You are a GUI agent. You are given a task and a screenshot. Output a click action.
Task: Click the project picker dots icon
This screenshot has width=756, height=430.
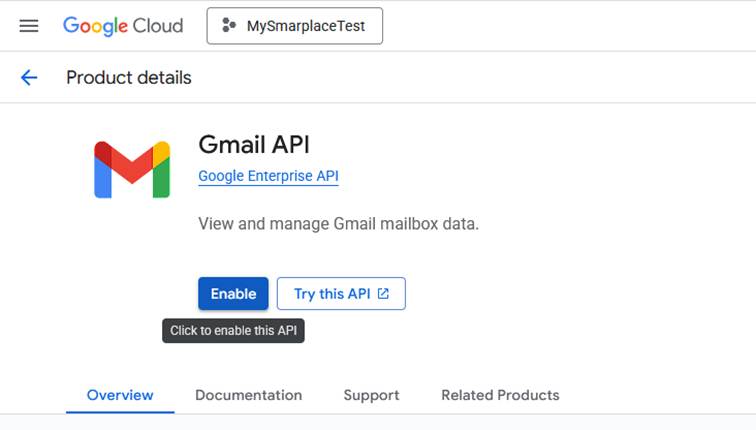tap(229, 26)
